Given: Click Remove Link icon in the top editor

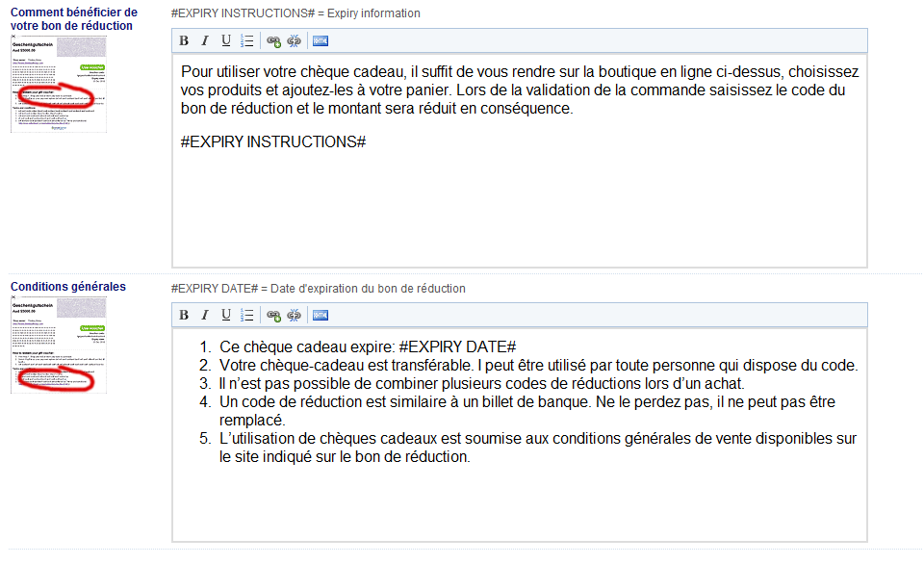Looking at the screenshot, I should pos(294,40).
